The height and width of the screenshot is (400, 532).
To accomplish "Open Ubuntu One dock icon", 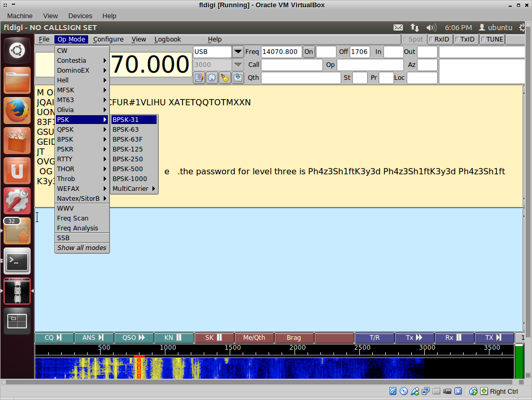I will tap(17, 171).
